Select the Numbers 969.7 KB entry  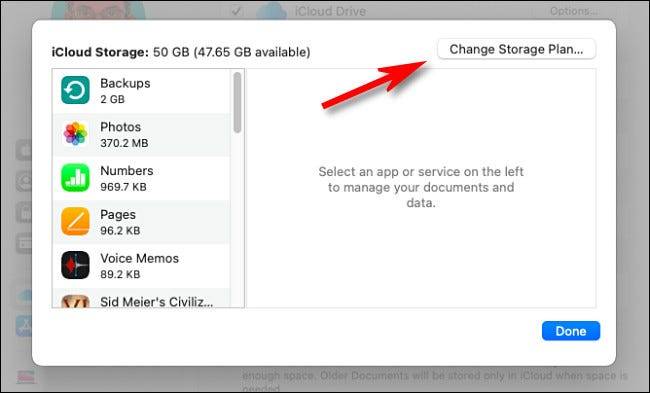(x=141, y=178)
